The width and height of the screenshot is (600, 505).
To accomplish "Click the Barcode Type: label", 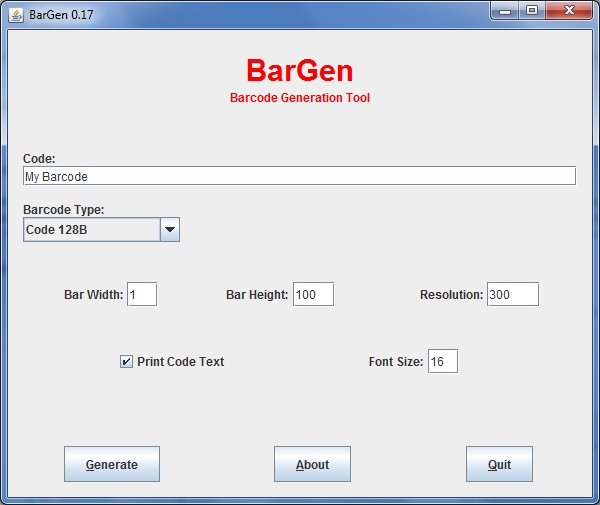I will coord(63,210).
